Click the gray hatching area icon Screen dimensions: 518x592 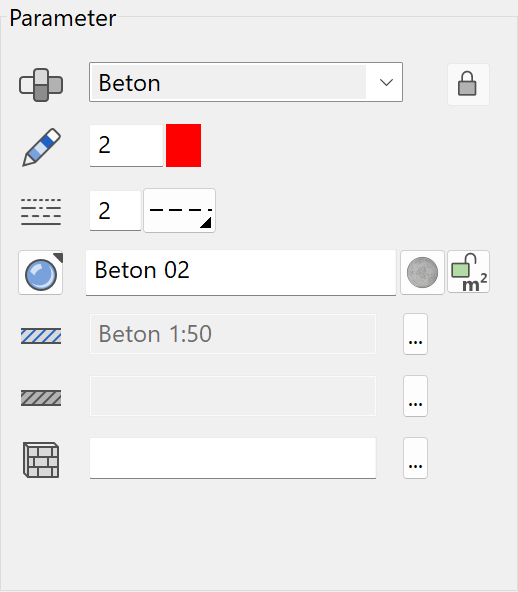(41, 398)
